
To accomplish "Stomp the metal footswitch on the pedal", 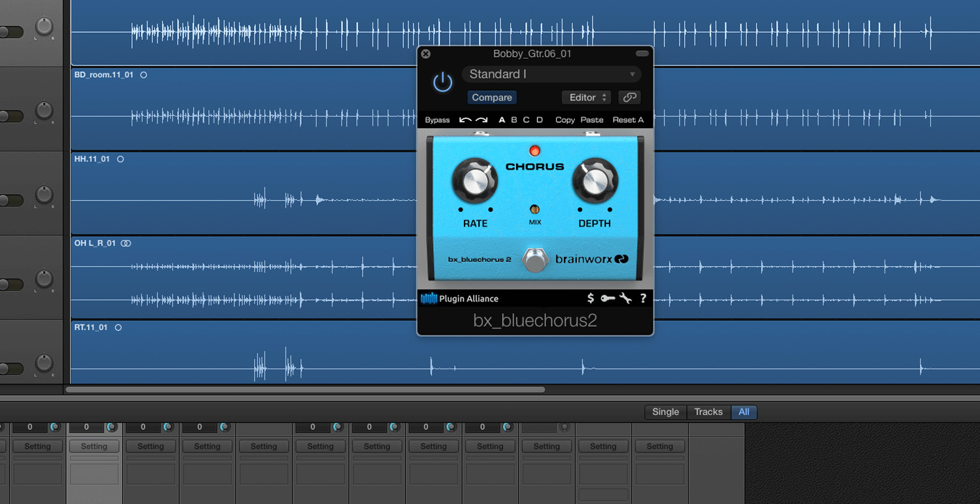I will click(535, 260).
